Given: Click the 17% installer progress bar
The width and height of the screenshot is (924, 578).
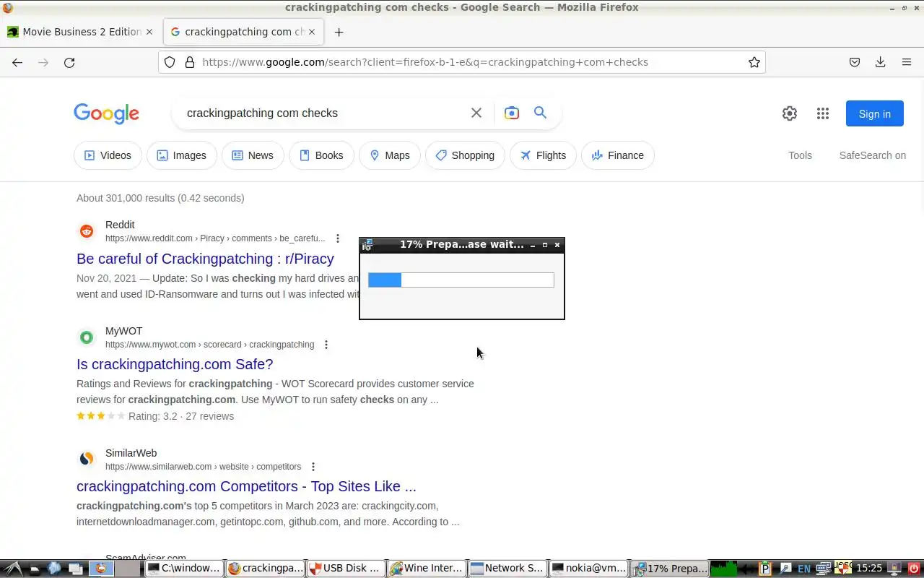Looking at the screenshot, I should [x=461, y=280].
